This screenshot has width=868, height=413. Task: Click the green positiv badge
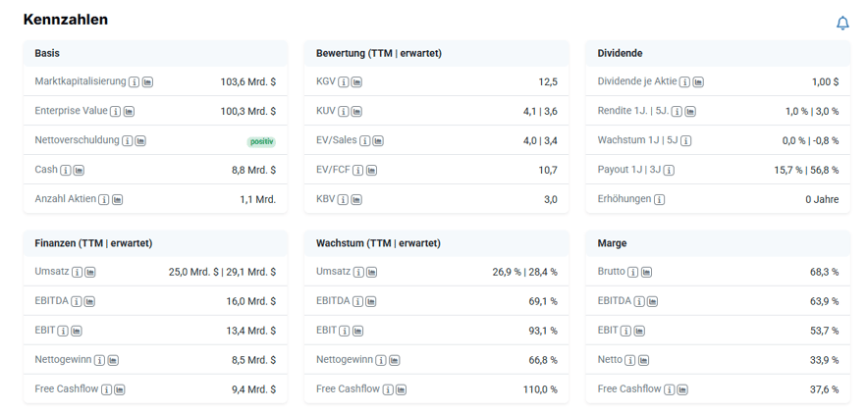[261, 142]
